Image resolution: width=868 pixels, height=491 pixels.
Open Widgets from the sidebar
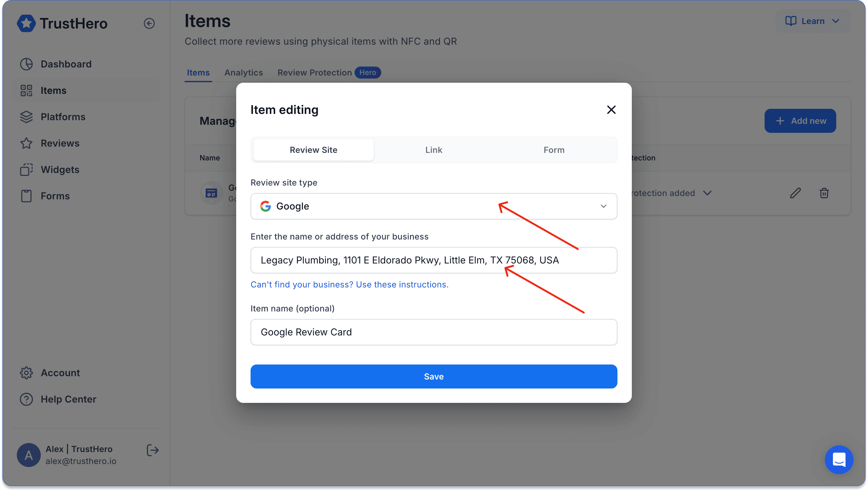tap(60, 169)
